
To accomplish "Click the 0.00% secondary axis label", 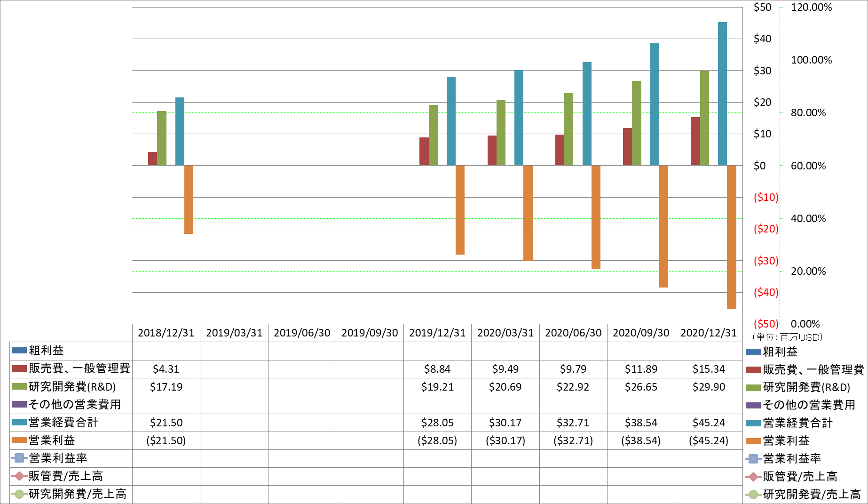I will coord(805,324).
